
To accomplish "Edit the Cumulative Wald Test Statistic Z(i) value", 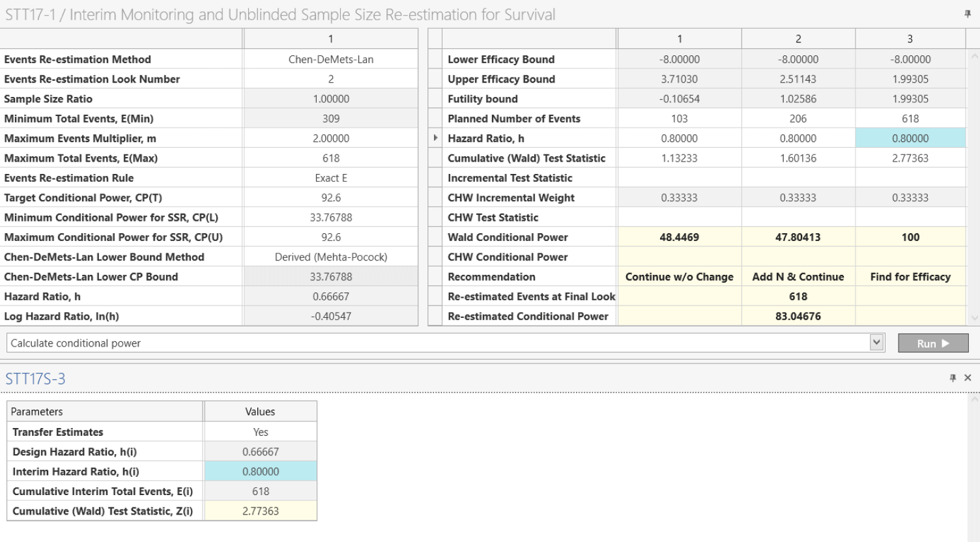I will pos(260,511).
